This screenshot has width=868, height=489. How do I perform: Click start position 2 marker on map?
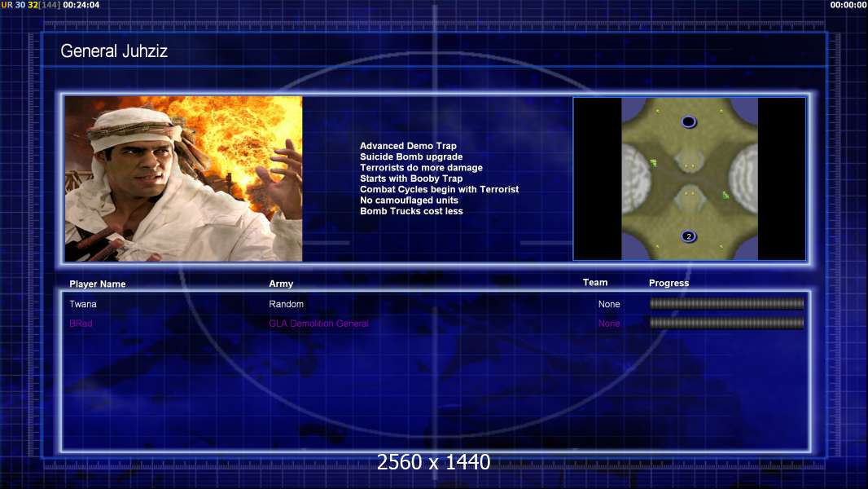click(x=689, y=236)
